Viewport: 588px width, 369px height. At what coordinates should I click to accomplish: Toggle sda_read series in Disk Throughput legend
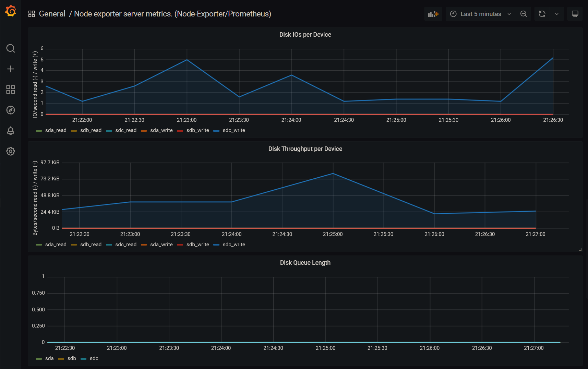coord(56,245)
